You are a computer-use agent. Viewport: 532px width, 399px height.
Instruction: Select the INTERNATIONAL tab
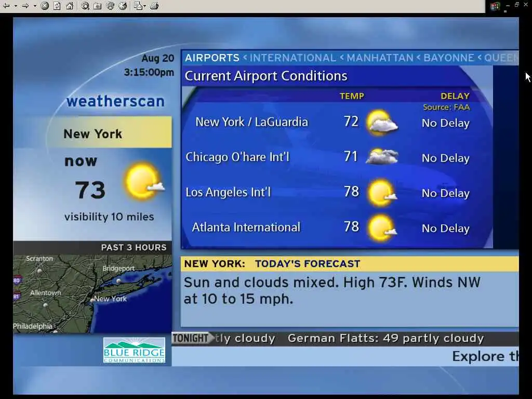(x=293, y=58)
